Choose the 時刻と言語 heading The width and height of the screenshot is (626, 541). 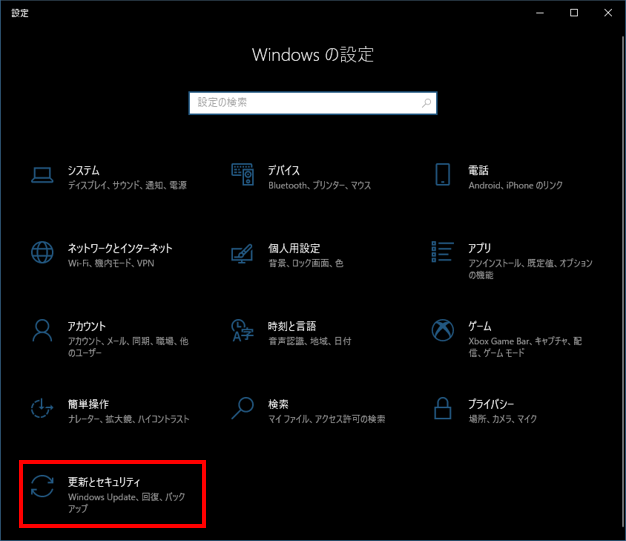click(292, 326)
